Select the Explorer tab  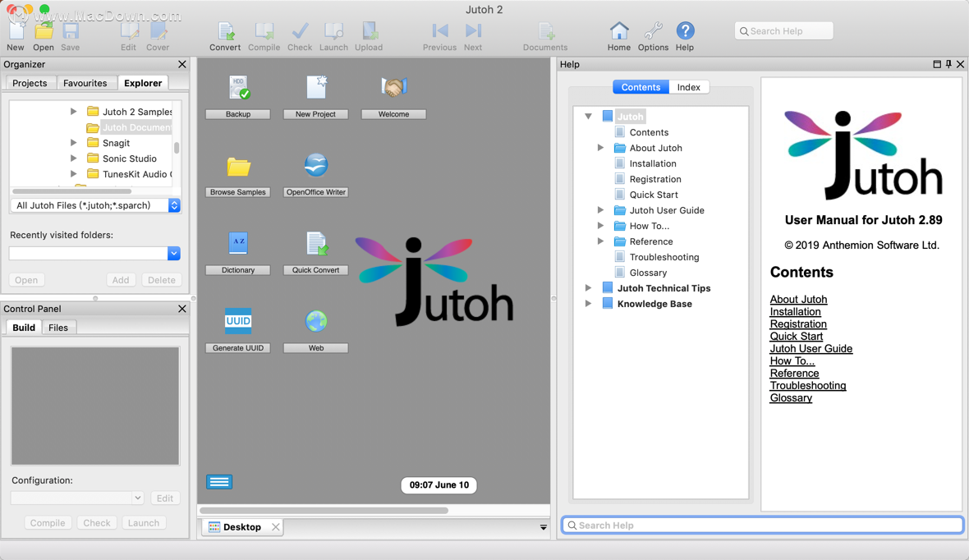143,83
